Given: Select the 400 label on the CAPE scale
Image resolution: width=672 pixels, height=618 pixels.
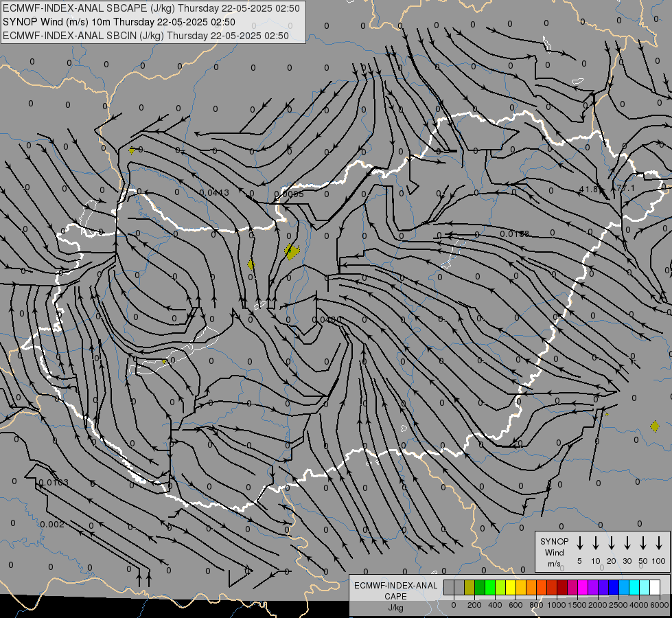Looking at the screenshot, I should 495,605.
